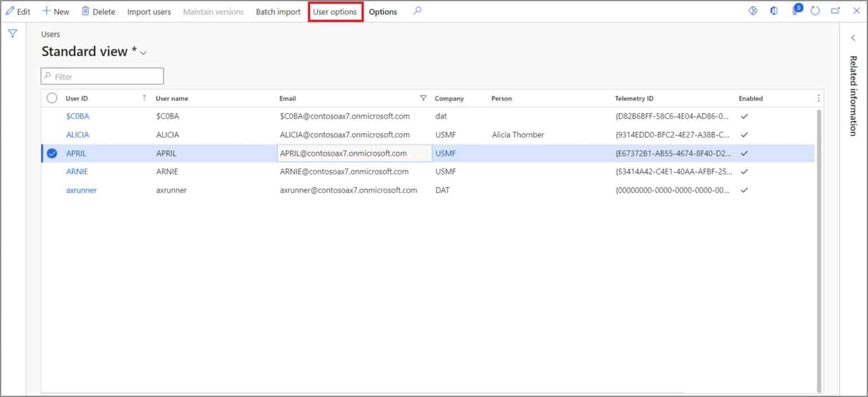Open search using the magnifier icon

(416, 11)
